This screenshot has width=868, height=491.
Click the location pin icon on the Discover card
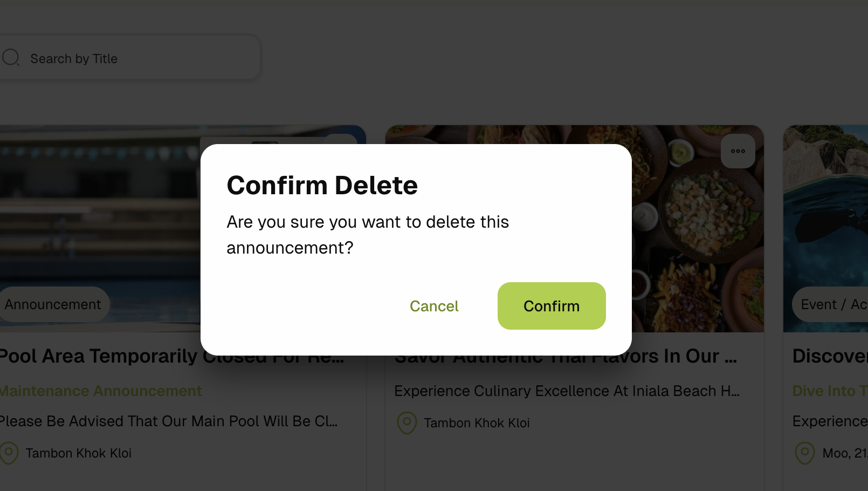click(804, 453)
